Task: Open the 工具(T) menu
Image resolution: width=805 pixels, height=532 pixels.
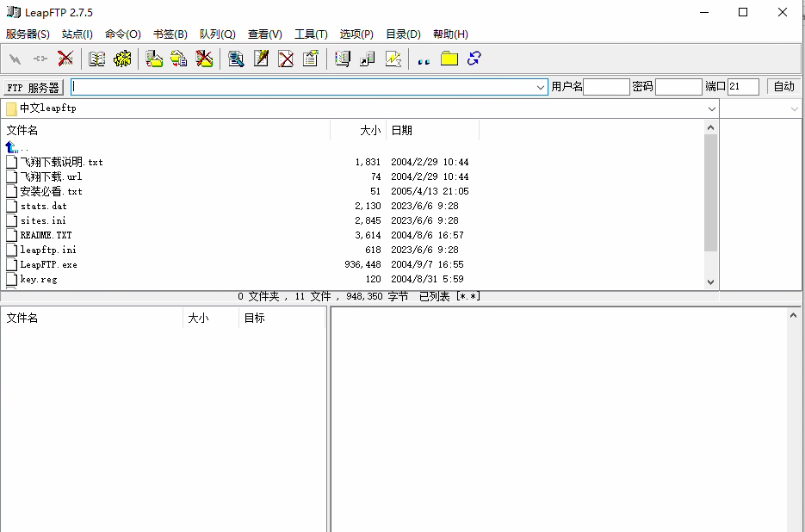Action: click(311, 34)
